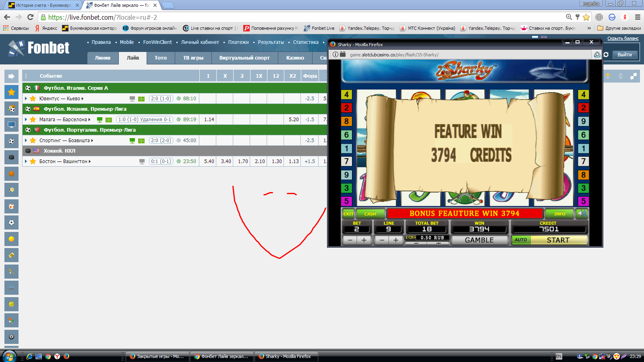Open the Казино tab
Image resolution: width=644 pixels, height=362 pixels.
click(295, 58)
